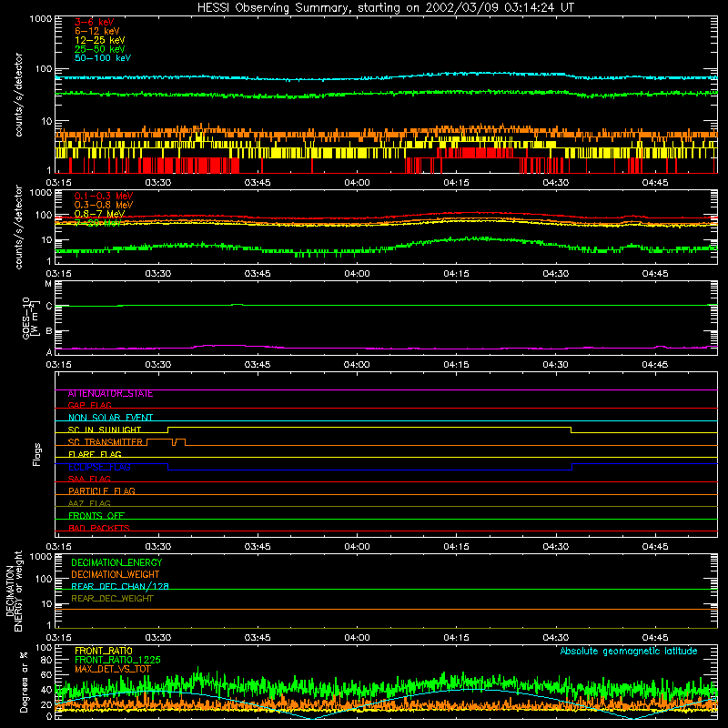Image resolution: width=728 pixels, height=728 pixels.
Task: Click the SC_TRANSMITTER flag label
Action: (x=106, y=442)
